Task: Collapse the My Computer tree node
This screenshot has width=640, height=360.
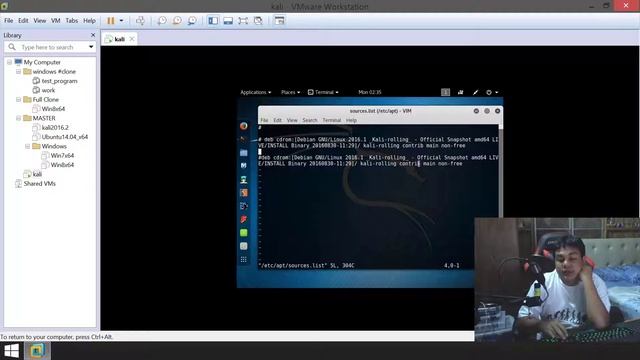Action: [9, 62]
